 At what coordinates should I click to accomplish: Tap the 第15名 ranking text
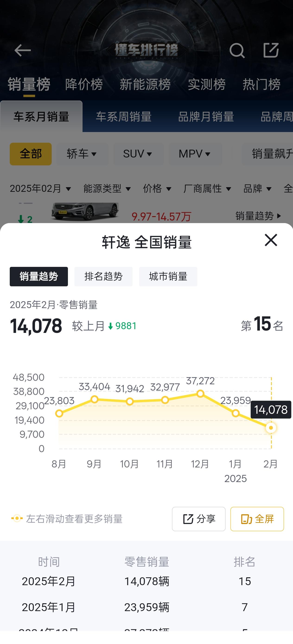(262, 325)
